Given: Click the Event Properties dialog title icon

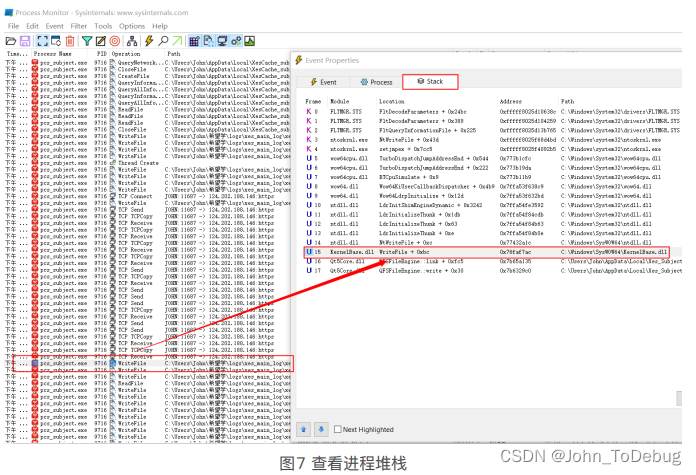Looking at the screenshot, I should [x=299, y=60].
